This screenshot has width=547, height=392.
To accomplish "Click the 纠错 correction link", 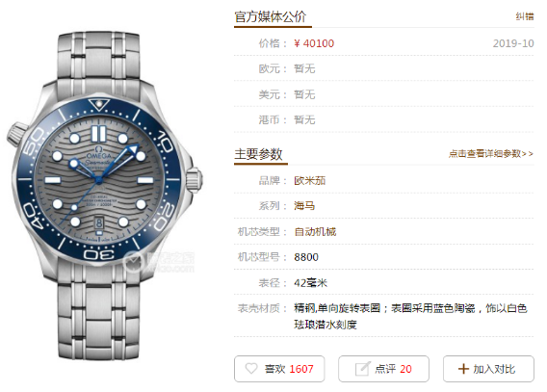I will click(525, 16).
